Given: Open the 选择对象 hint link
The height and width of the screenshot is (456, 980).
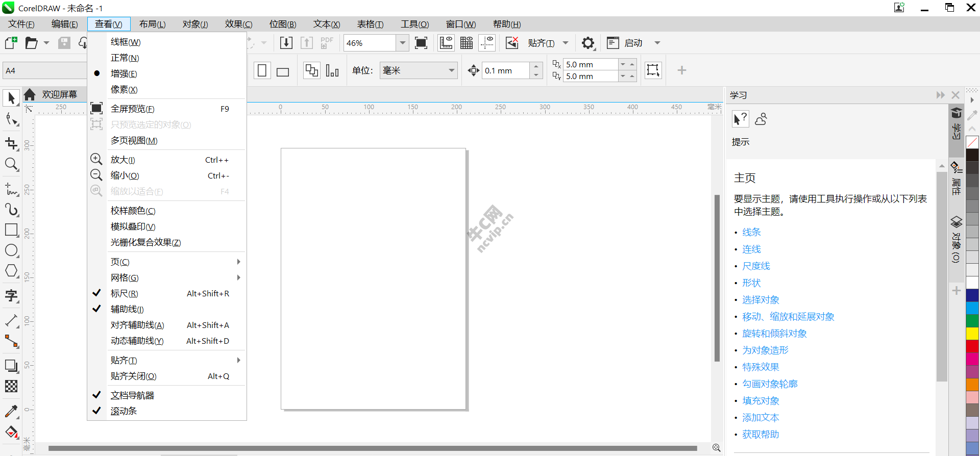Looking at the screenshot, I should pos(761,299).
